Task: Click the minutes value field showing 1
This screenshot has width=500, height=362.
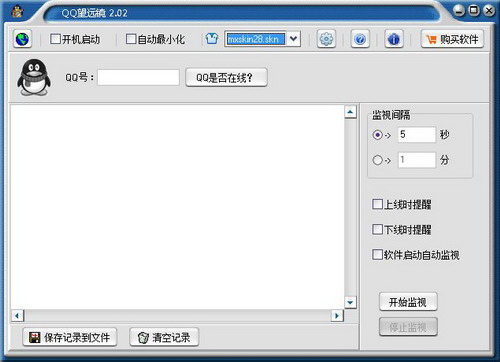Action: [x=417, y=160]
